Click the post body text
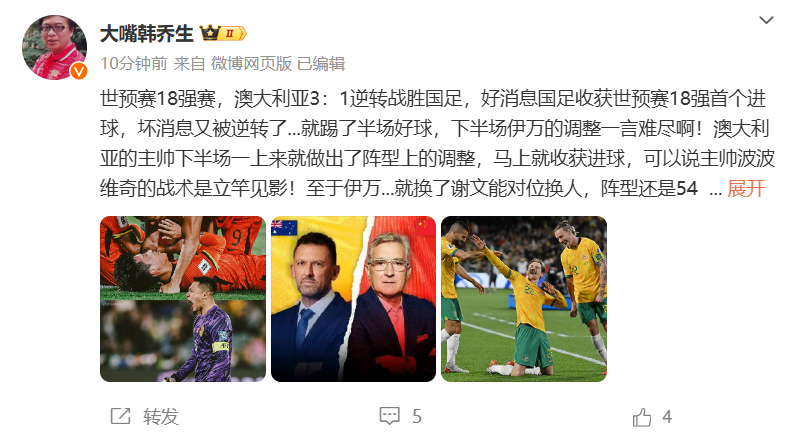The image size is (787, 440). [x=437, y=143]
